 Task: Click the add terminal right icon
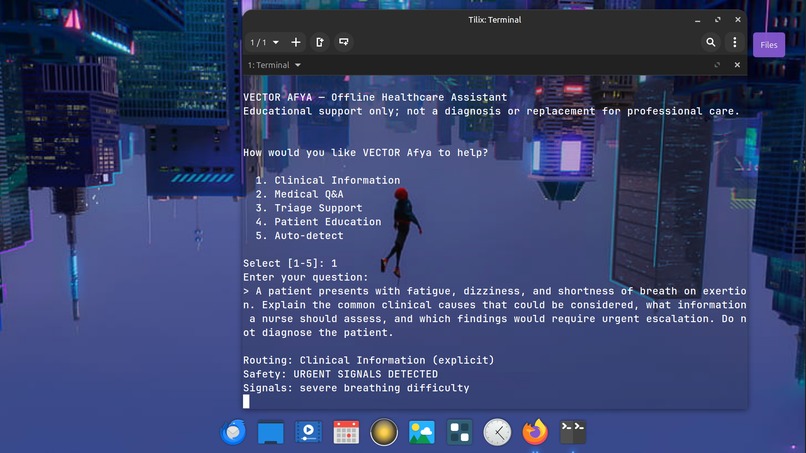coord(320,42)
